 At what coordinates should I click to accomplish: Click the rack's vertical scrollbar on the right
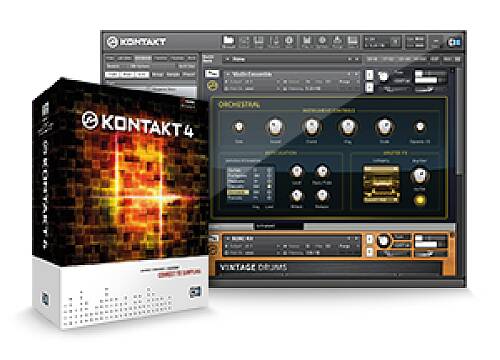click(460, 122)
